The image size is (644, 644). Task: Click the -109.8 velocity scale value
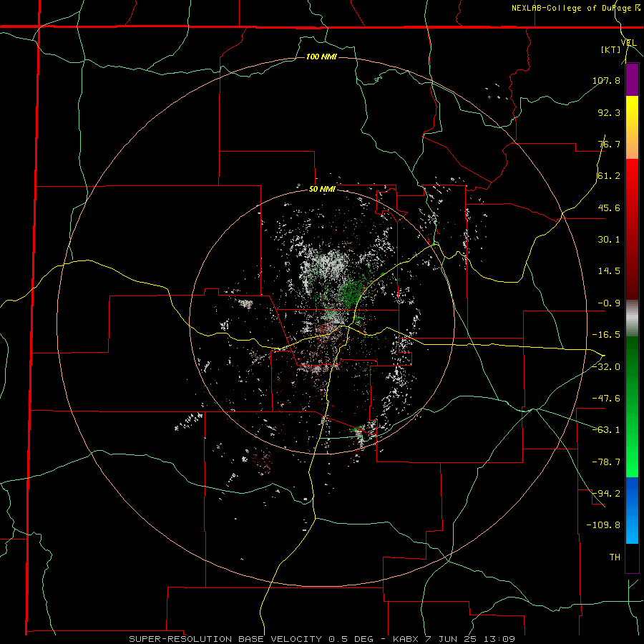coord(603,525)
